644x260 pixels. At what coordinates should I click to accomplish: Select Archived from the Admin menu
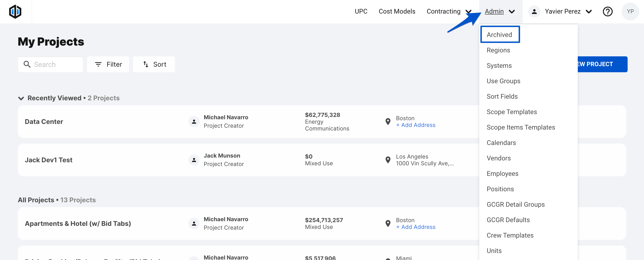pyautogui.click(x=499, y=35)
